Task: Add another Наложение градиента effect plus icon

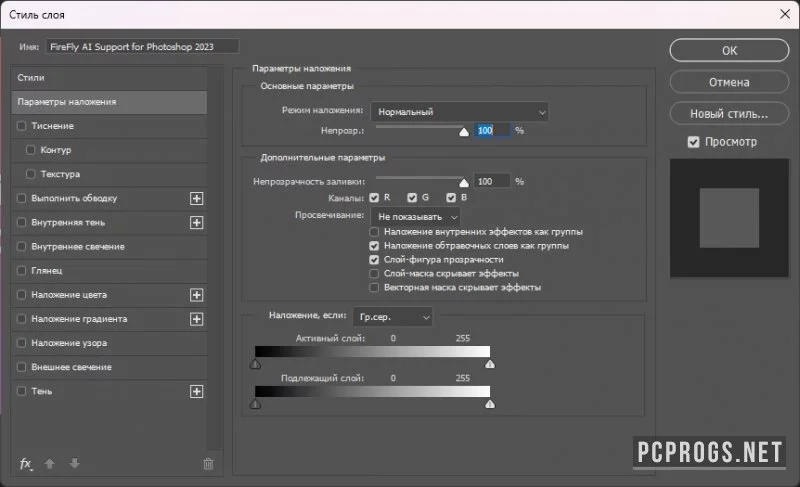Action: point(196,319)
